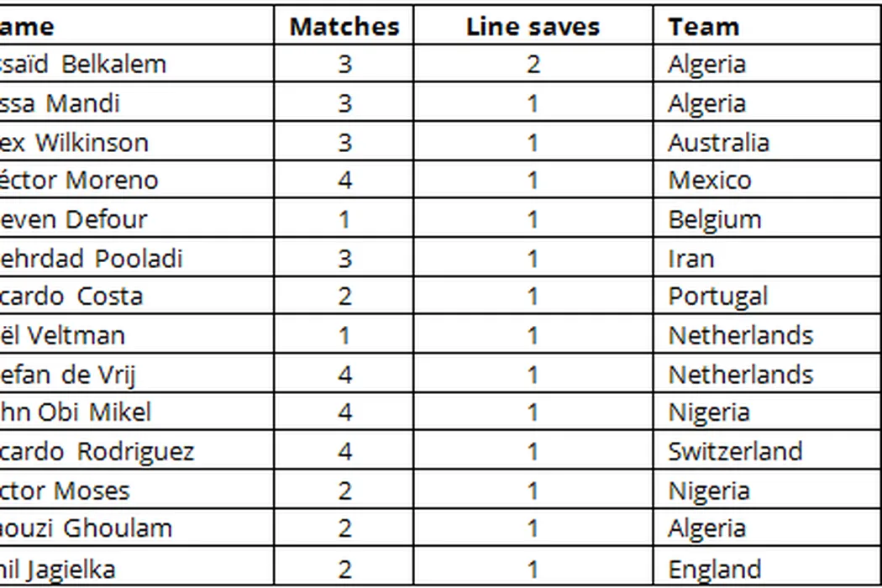Click the Team column header
The image size is (882, 588).
pos(703,26)
